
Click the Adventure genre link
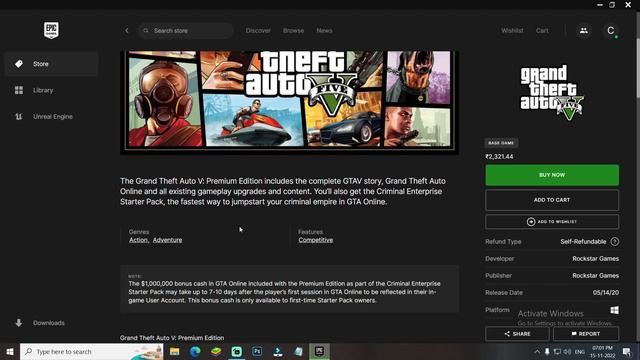pyautogui.click(x=167, y=240)
